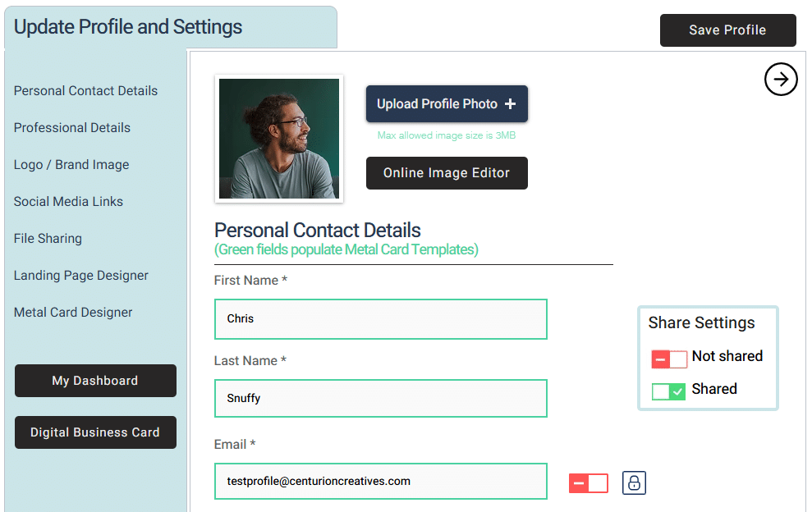Open the File Sharing section
The image size is (812, 512).
click(48, 239)
